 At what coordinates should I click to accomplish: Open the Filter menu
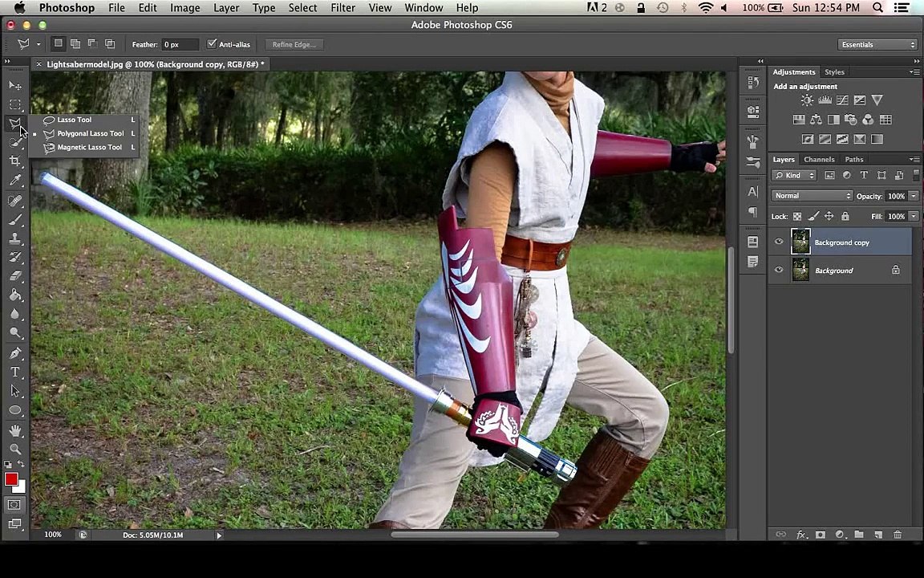tap(343, 8)
